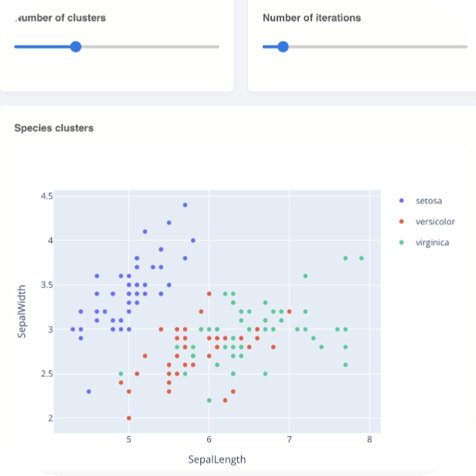Click the Number of iterations slider handle

point(283,46)
